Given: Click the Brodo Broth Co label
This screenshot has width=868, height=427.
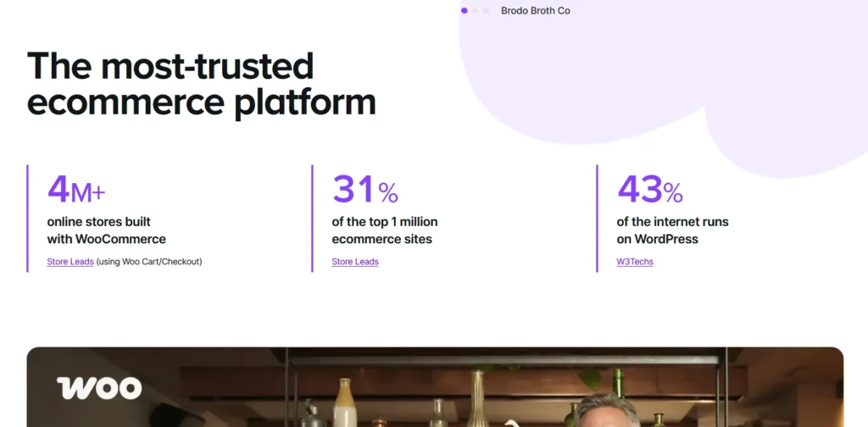Looking at the screenshot, I should tap(536, 11).
